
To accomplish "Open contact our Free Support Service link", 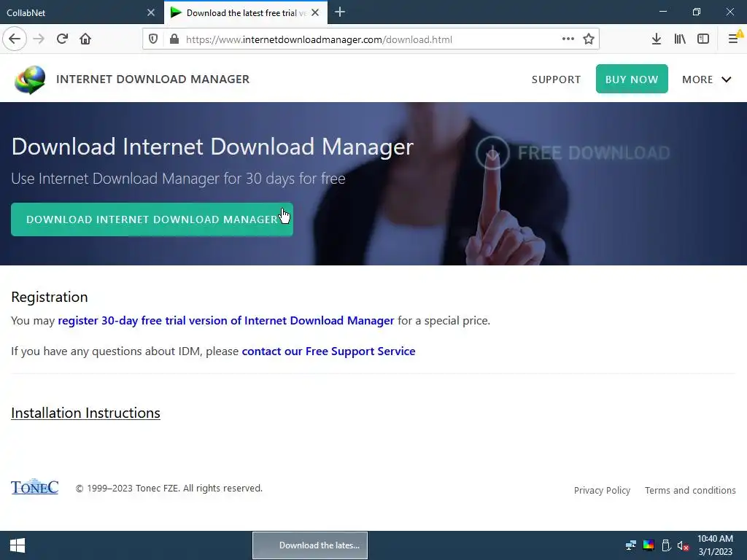I will pos(329,351).
